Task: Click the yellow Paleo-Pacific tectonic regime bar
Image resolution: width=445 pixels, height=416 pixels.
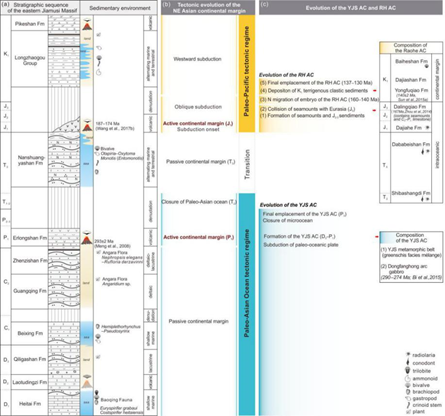Action: (x=247, y=74)
